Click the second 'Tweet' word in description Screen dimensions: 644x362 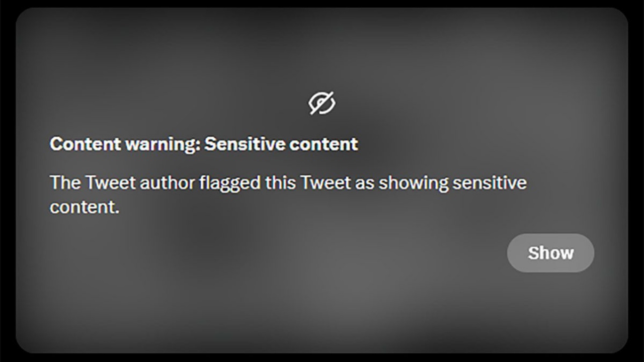pyautogui.click(x=326, y=183)
